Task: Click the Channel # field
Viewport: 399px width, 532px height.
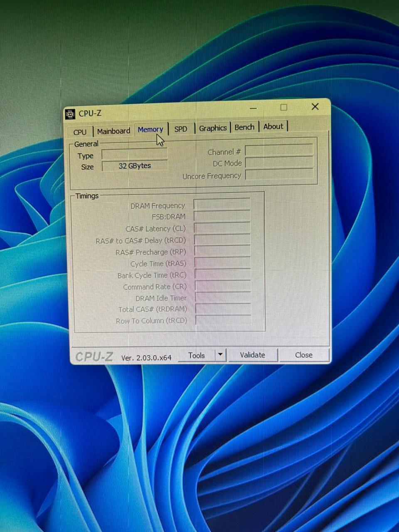Action: (279, 150)
